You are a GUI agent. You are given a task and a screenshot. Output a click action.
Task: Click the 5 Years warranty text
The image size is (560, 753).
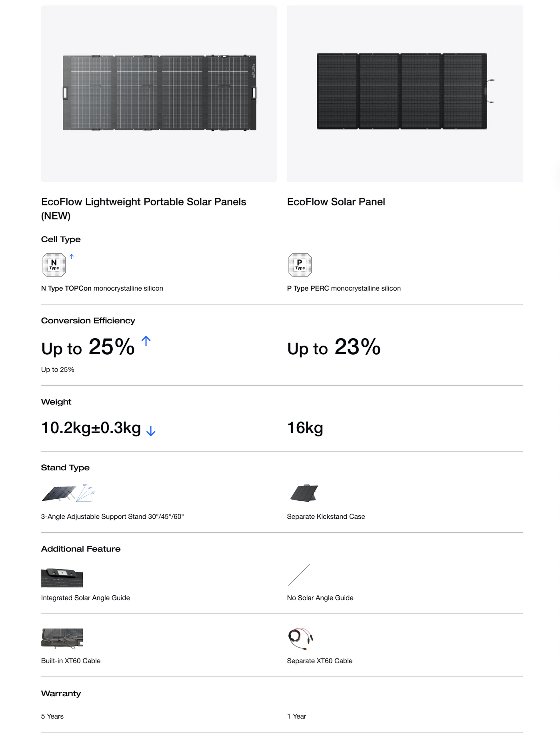click(52, 716)
